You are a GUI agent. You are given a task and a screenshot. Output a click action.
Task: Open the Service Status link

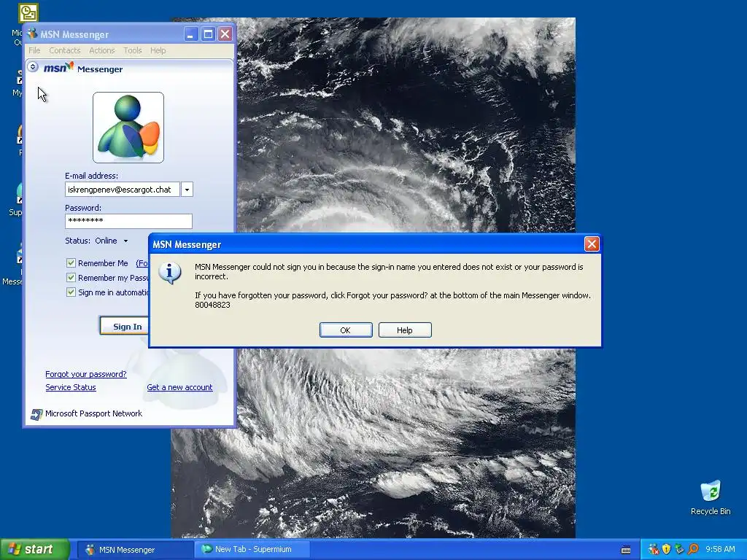tap(71, 388)
